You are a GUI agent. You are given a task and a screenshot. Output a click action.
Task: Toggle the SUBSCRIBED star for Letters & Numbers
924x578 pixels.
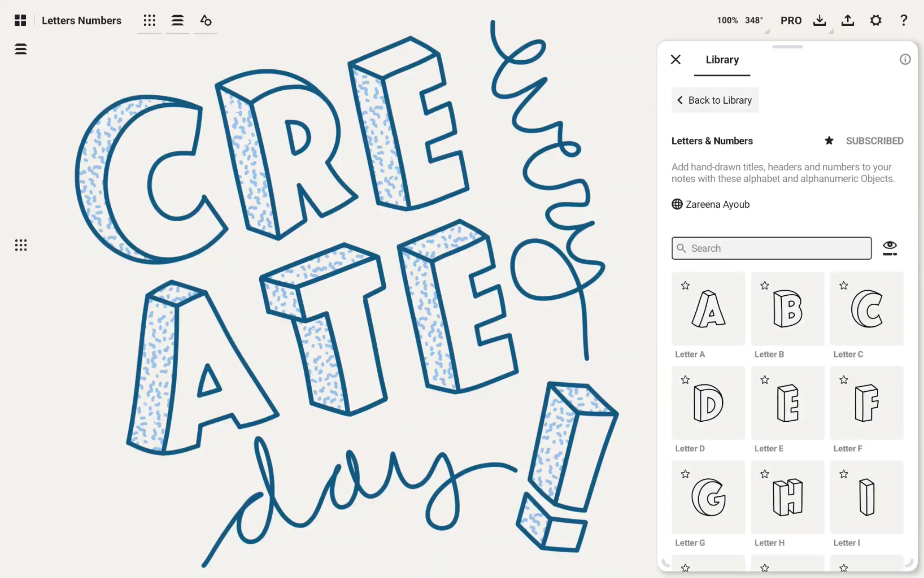point(829,140)
